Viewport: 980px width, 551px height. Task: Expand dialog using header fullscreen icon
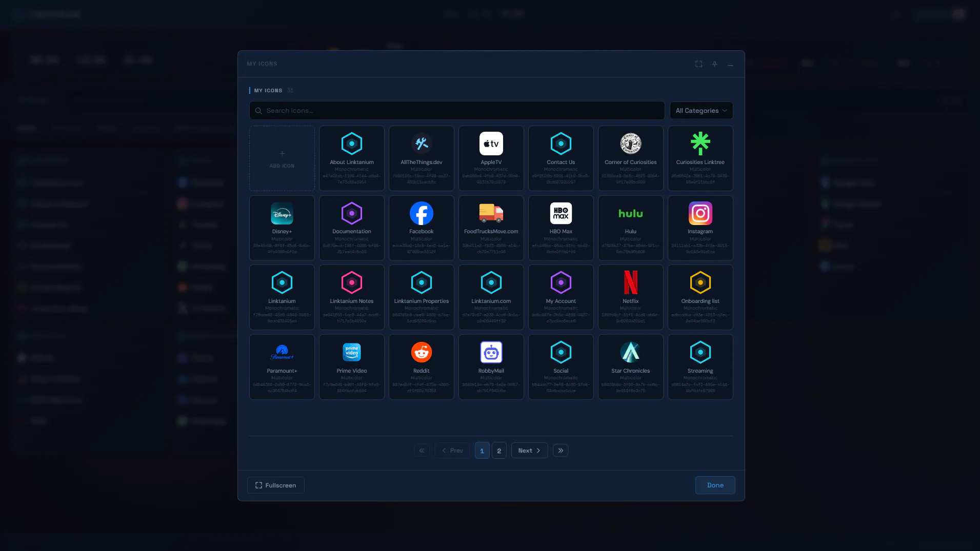tap(698, 64)
